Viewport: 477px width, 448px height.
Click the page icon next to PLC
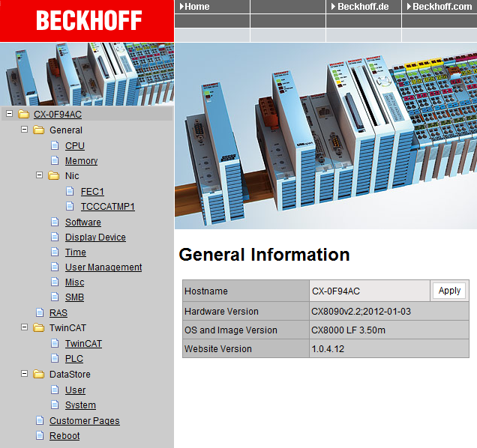click(x=55, y=359)
